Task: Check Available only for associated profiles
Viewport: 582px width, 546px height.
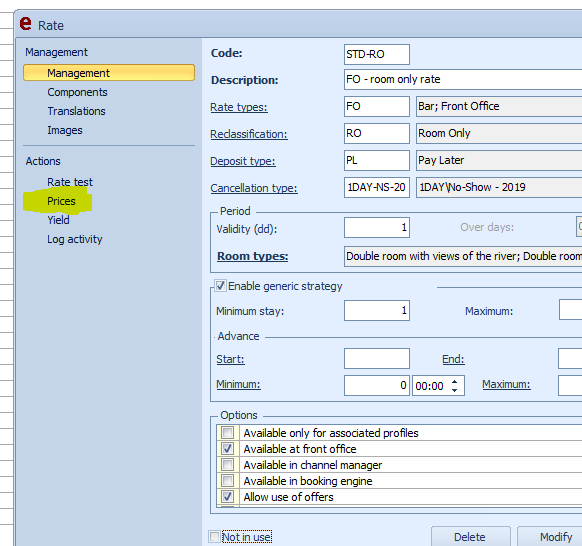Action: [227, 432]
